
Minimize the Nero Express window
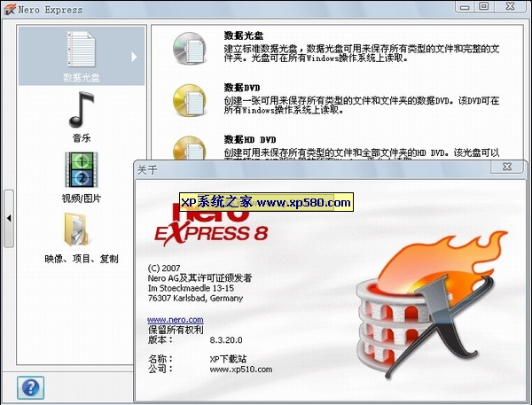tap(465, 6)
